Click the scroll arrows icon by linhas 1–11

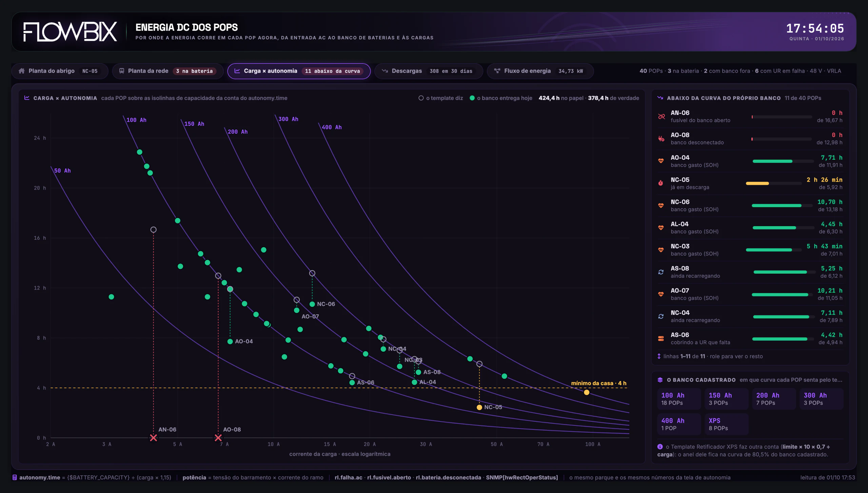659,356
